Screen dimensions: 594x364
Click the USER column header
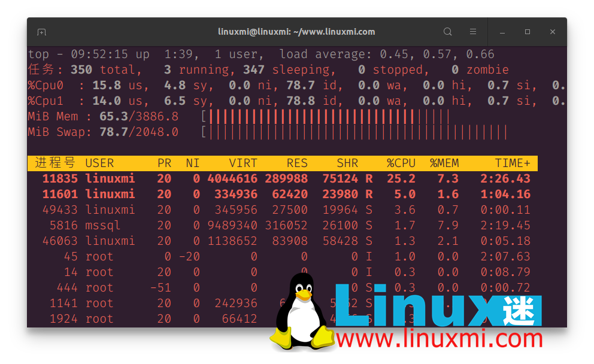point(99,163)
